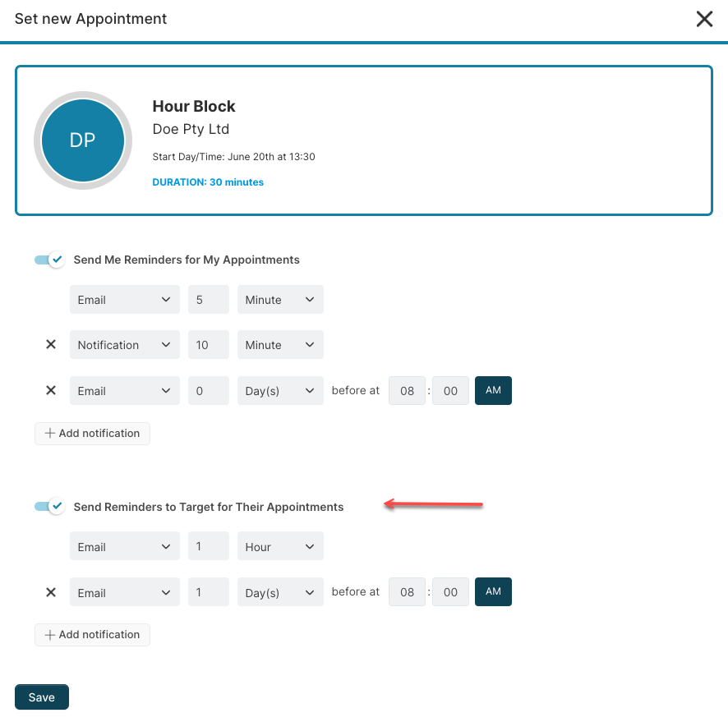Screen dimensions: 728x722
Task: Click the Doe Pty Ltd company name
Action: coord(191,129)
